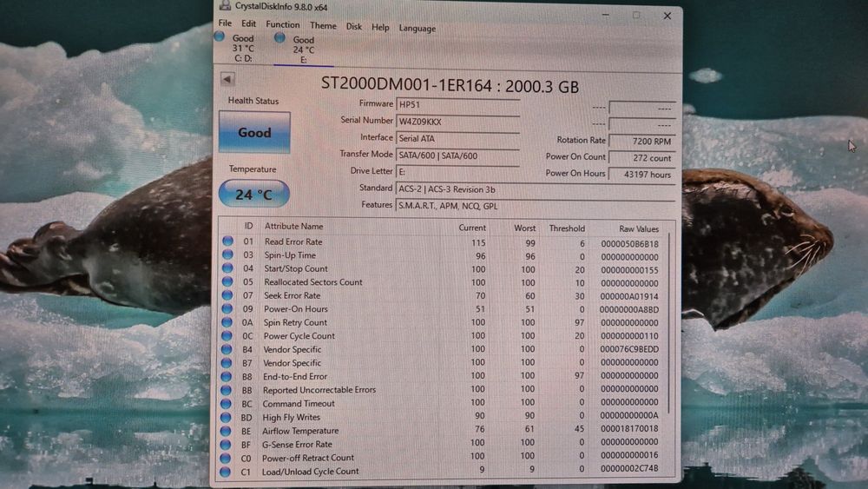
Task: Click status icon for Power-On Hours row
Action: click(x=227, y=308)
